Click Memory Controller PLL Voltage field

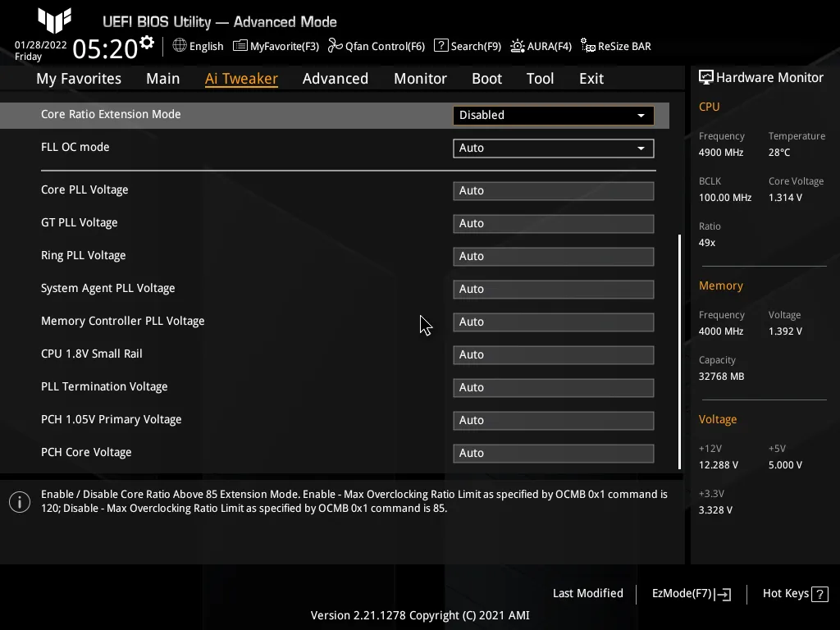(x=554, y=322)
